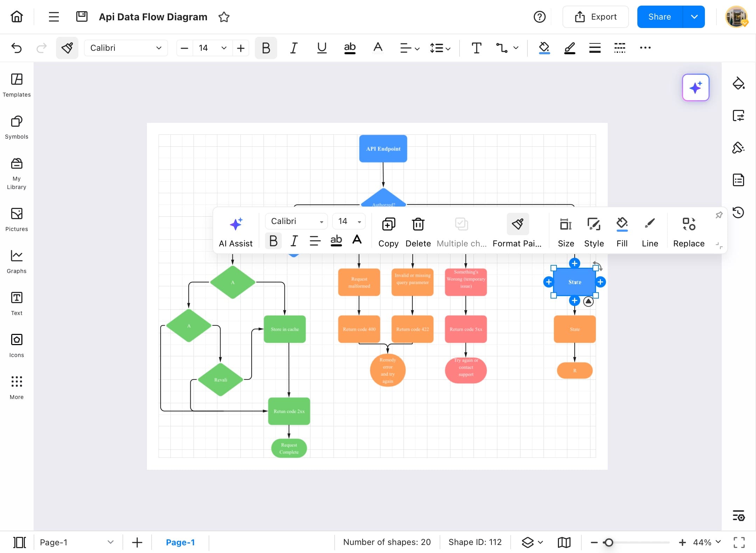Image resolution: width=756 pixels, height=553 pixels.
Task: Open the Calibri font family dropdown
Action: (126, 48)
